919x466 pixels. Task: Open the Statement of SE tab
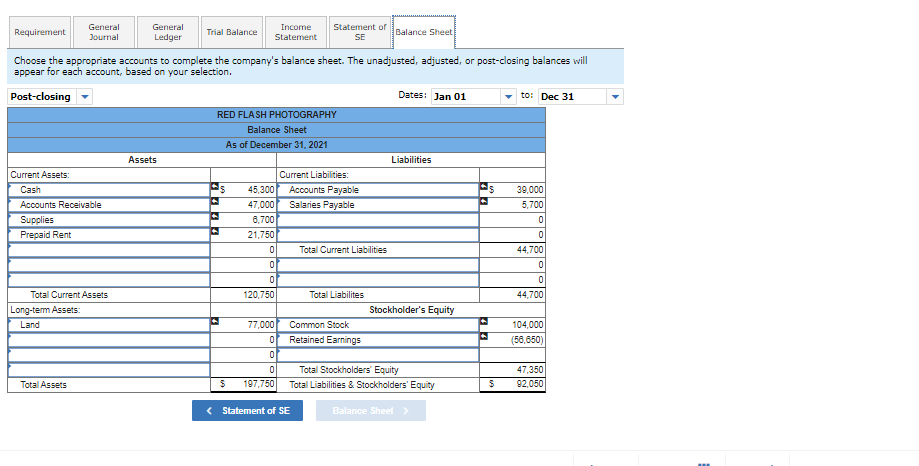(359, 32)
